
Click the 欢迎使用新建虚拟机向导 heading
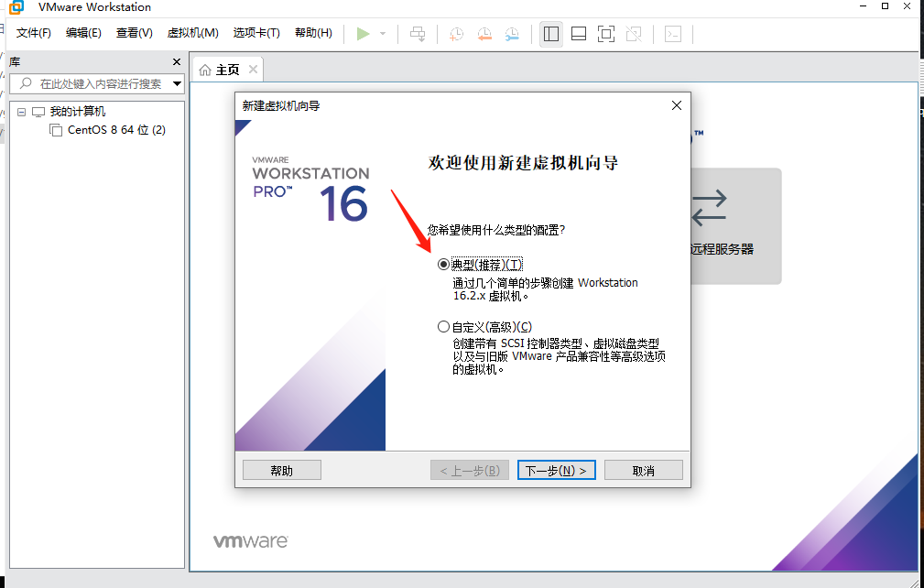[523, 163]
